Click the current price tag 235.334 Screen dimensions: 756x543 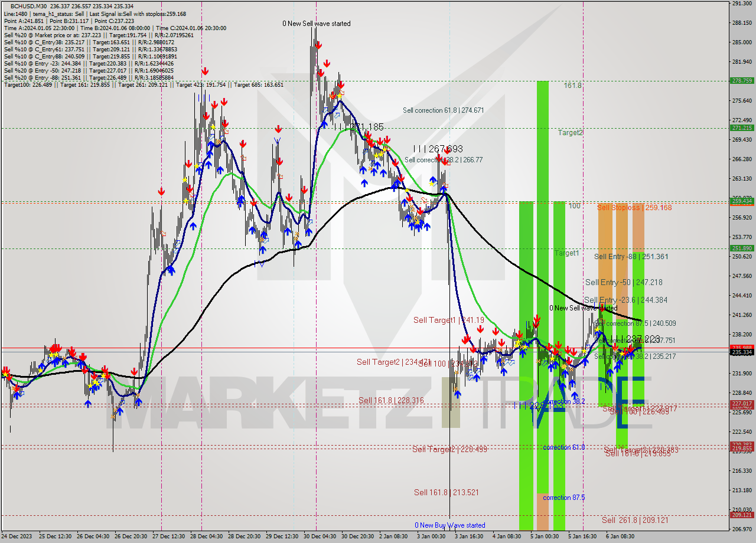(x=742, y=352)
